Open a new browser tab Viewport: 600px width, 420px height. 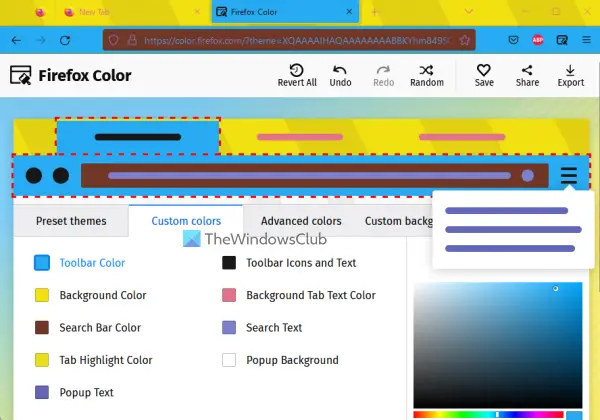tap(375, 12)
